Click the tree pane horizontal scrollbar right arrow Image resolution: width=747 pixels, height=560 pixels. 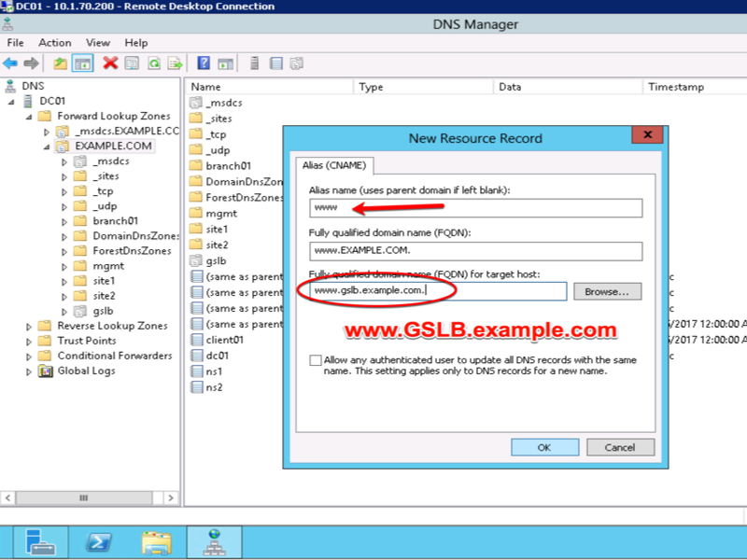click(x=171, y=498)
